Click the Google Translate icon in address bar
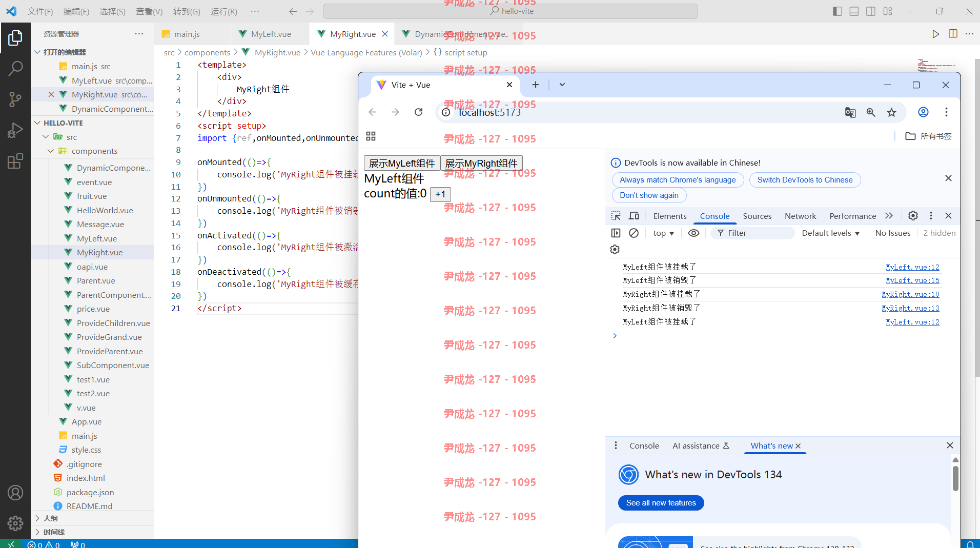 tap(850, 112)
